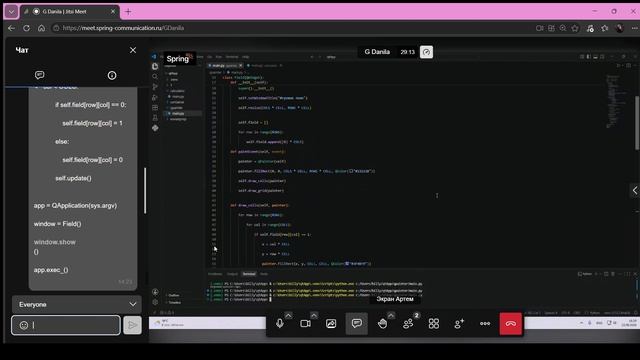The image size is (640, 360).
Task: Click the Экран Артем name label
Action: click(395, 299)
